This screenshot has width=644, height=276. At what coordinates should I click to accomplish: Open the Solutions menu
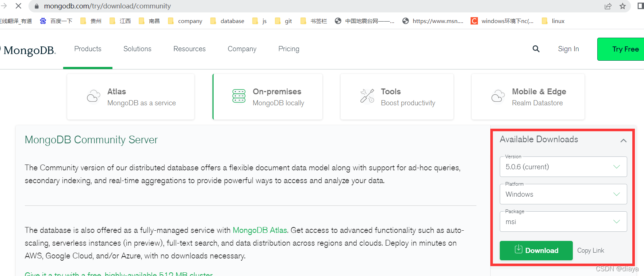coord(137,49)
